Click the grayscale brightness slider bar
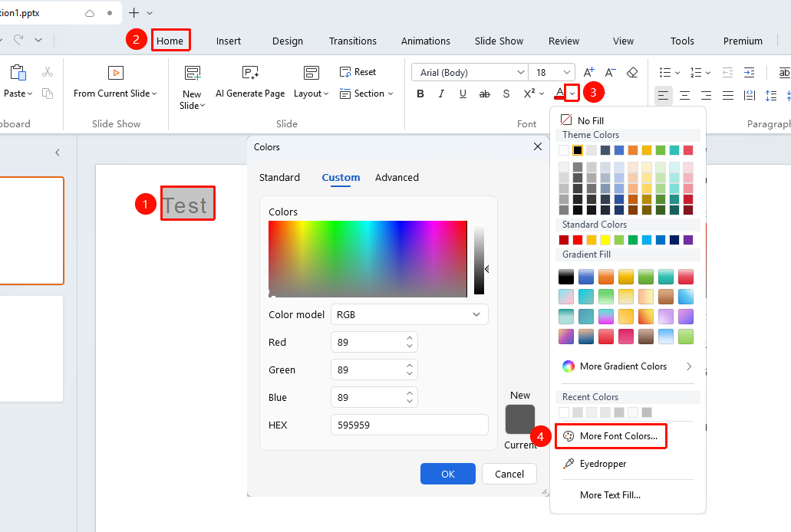The width and height of the screenshot is (791, 532). click(x=479, y=258)
